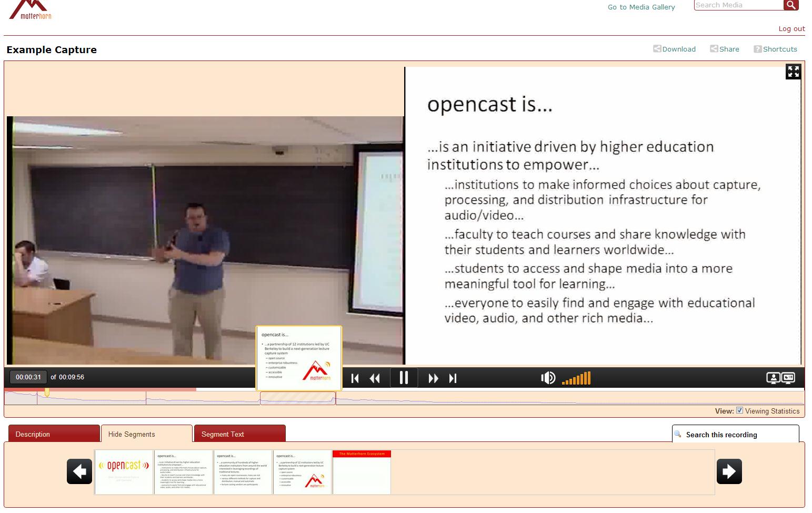812x513 pixels.
Task: Switch to presentation slide layout icon
Action: [x=788, y=378]
